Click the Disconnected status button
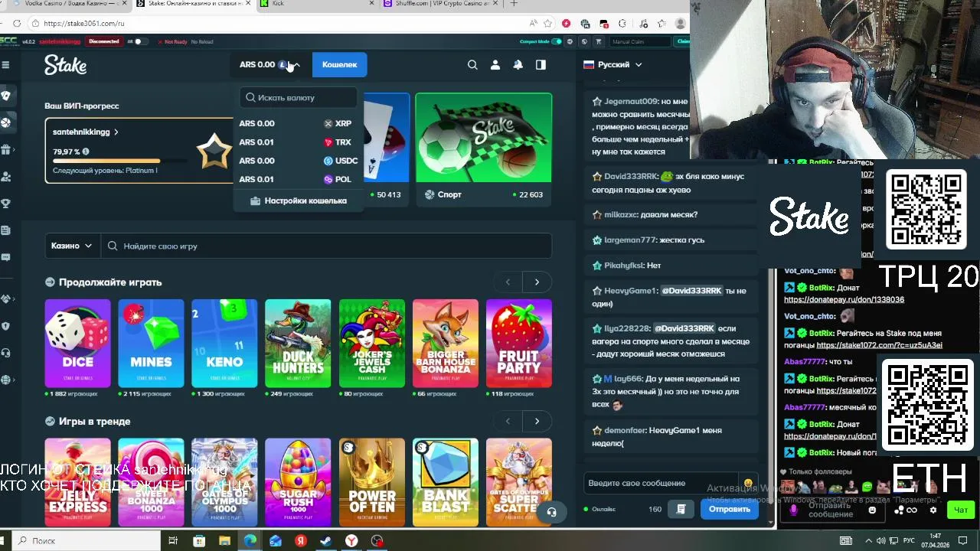The width and height of the screenshot is (980, 551). [104, 41]
